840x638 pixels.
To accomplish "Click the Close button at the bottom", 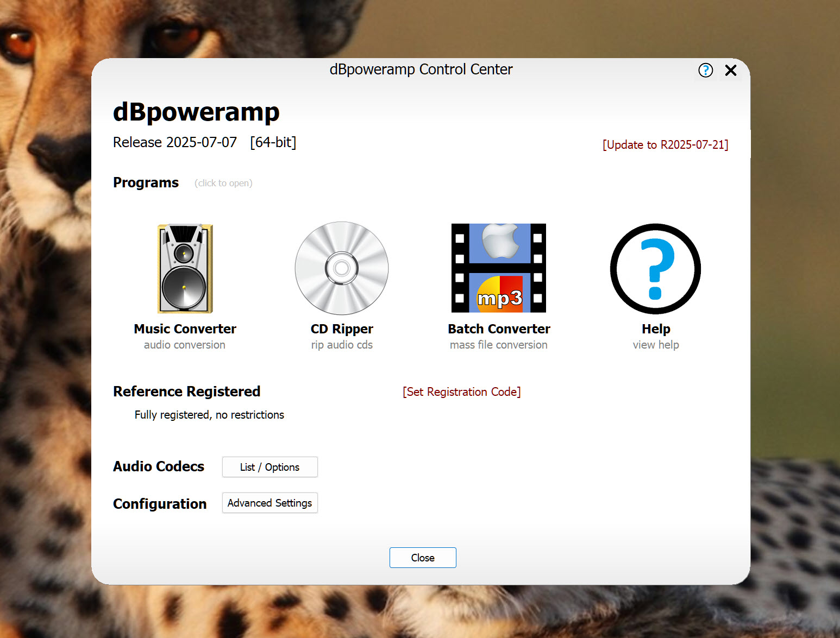I will 422,558.
